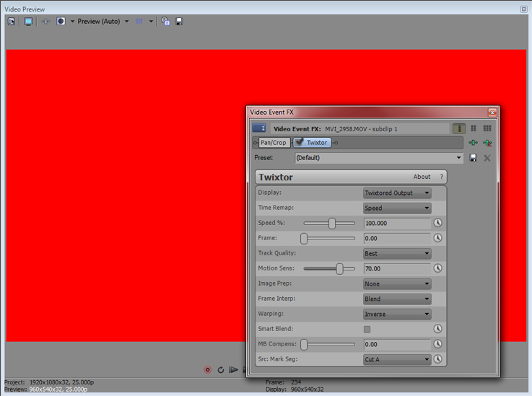Click the Twixtor About button

422,177
